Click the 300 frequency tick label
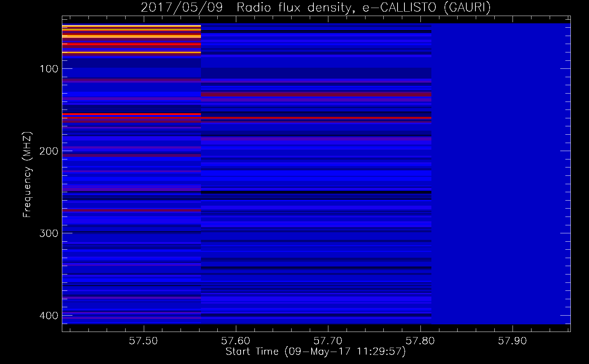Screen dimensions: 589x364 coord(49,233)
